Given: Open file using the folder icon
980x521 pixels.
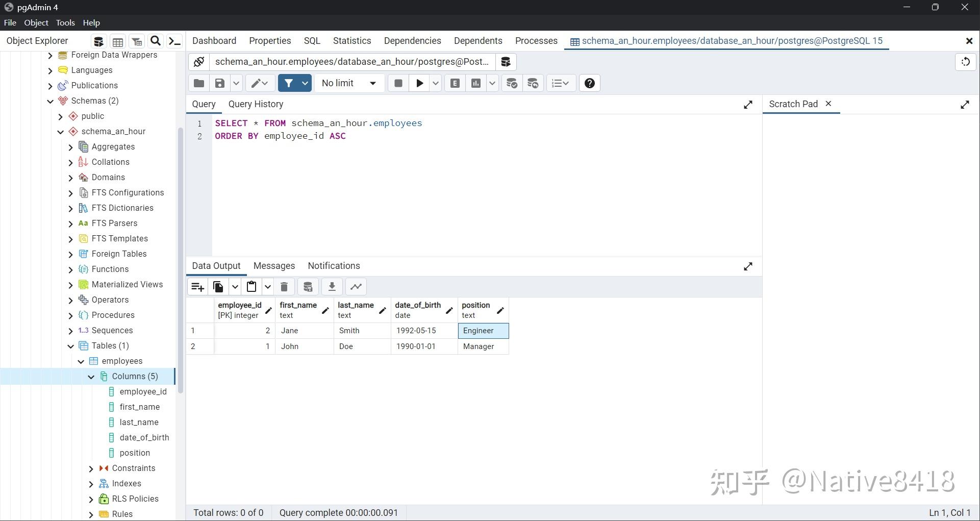Looking at the screenshot, I should 199,83.
